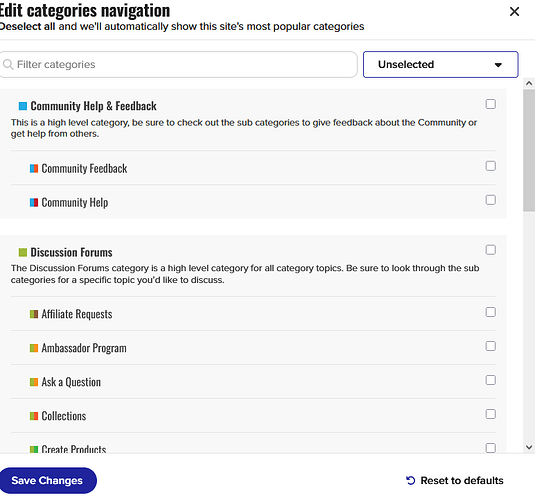Click the green Discussion Forums category badge
535x500 pixels.
[x=23, y=252]
